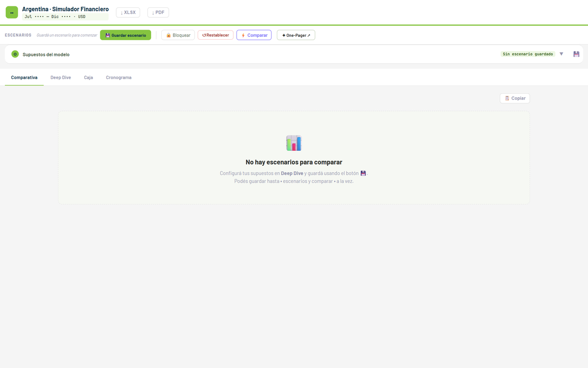The height and width of the screenshot is (368, 588).
Task: Select the Cronograma tab
Action: coord(119,78)
